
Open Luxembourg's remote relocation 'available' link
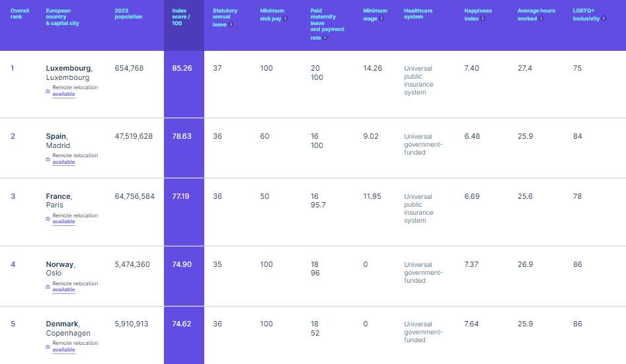click(63, 94)
